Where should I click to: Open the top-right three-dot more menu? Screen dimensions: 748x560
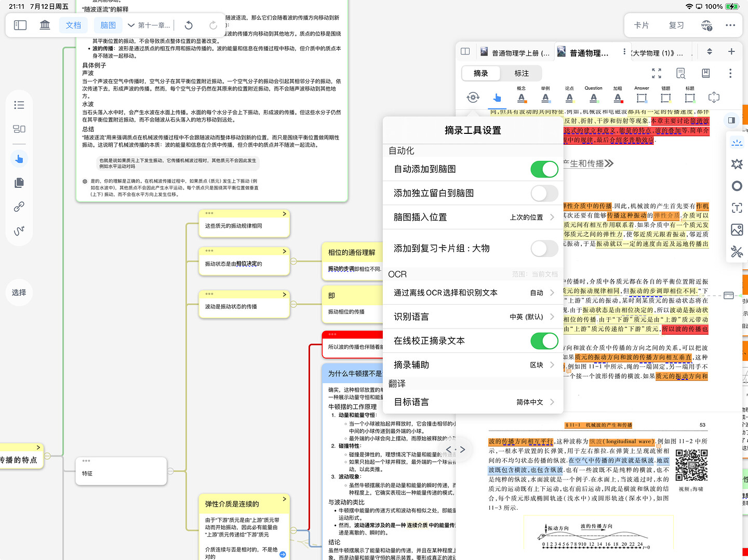[730, 25]
